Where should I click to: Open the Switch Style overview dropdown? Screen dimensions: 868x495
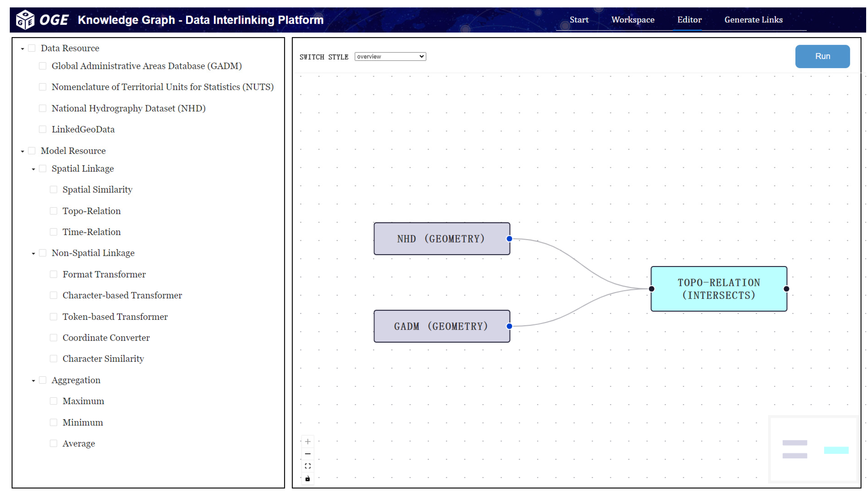[x=390, y=56]
